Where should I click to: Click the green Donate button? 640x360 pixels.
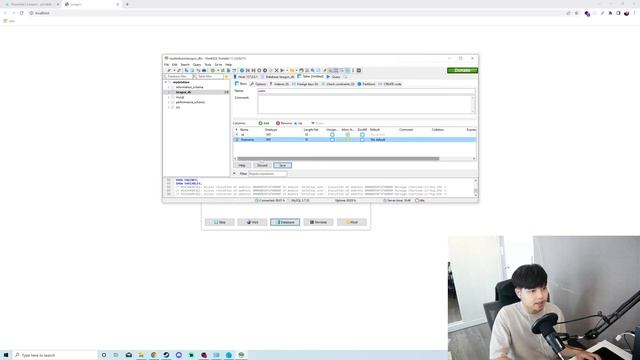462,70
